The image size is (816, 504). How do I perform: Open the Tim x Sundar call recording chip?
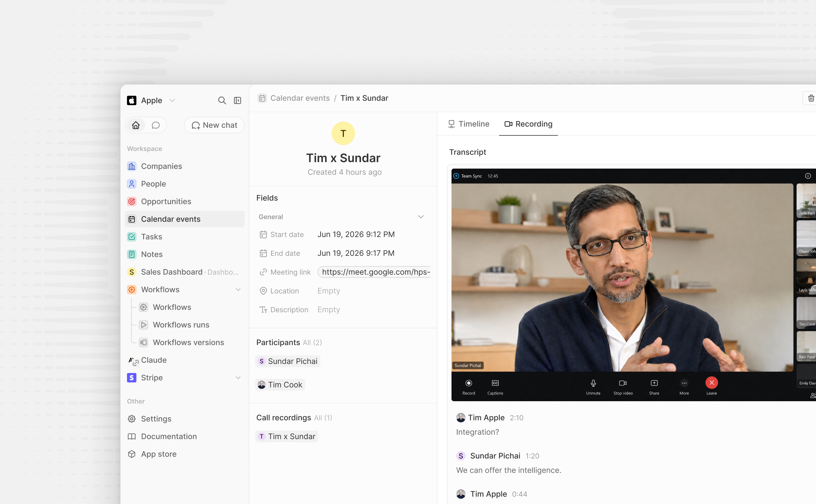coord(287,436)
